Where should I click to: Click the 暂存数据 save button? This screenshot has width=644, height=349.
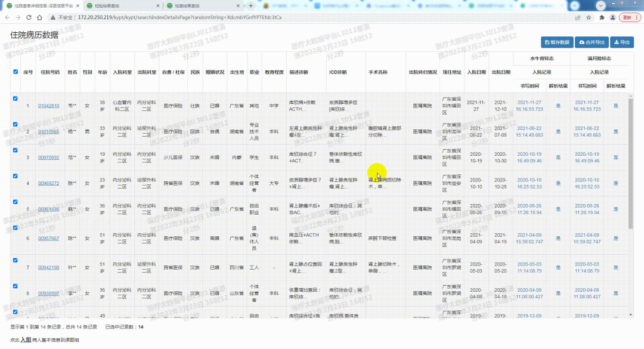click(557, 42)
